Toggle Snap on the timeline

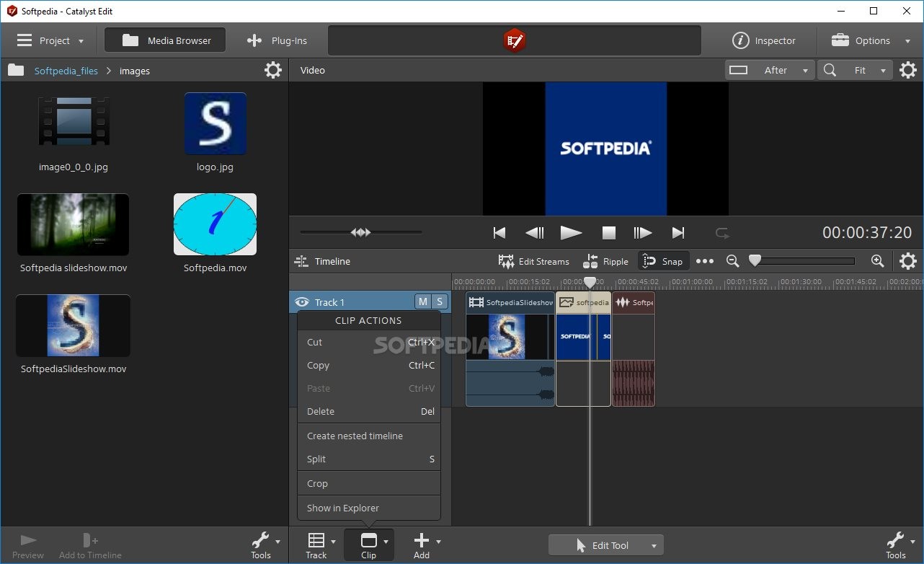click(x=663, y=261)
